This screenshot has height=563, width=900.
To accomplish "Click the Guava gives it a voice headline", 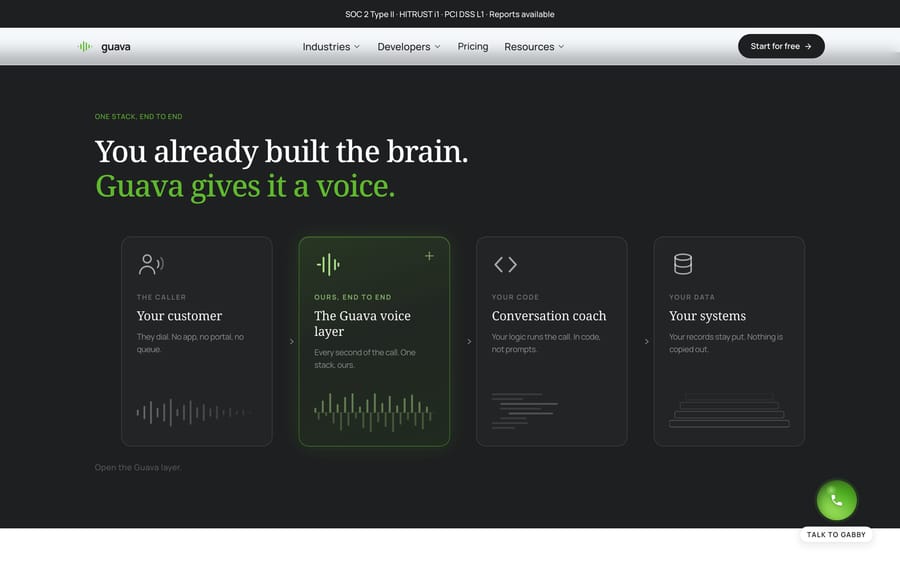I will click(245, 187).
